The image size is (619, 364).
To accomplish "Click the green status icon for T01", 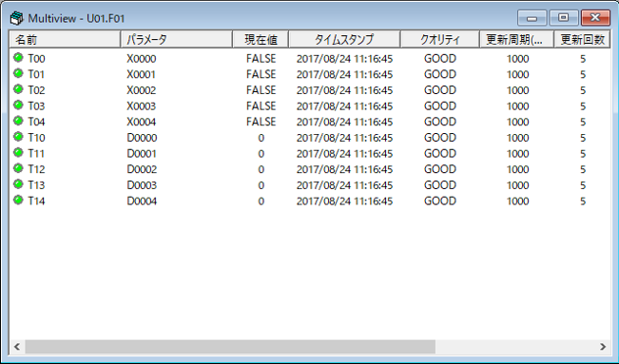I will point(18,73).
